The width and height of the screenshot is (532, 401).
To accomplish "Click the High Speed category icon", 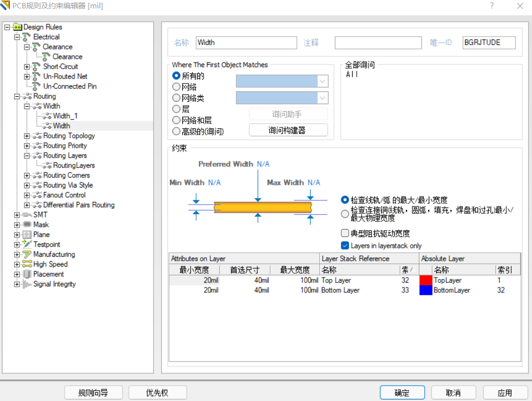I will [x=26, y=264].
